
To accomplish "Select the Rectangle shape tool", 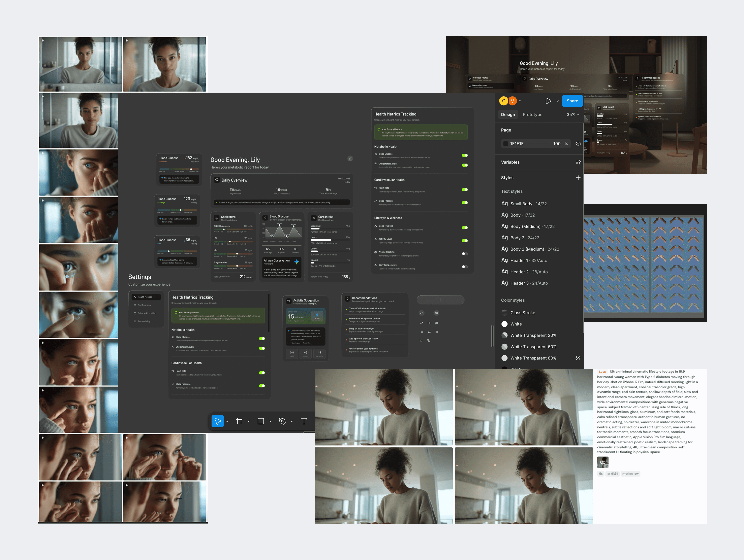I will coord(261,421).
